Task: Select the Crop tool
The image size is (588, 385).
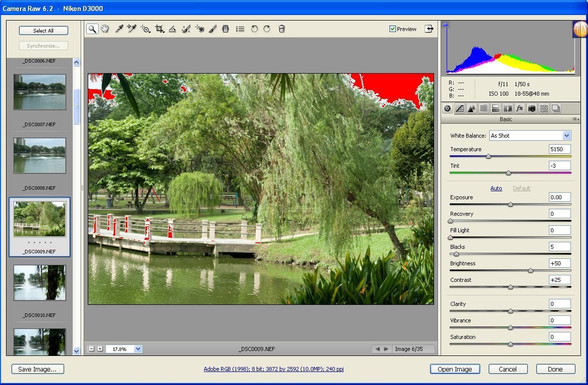Action: [x=159, y=29]
